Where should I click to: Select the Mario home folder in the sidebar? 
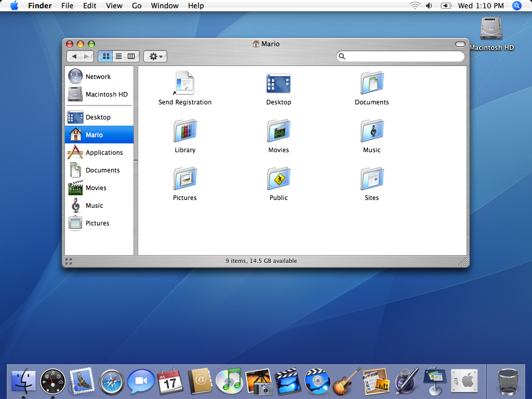99,135
